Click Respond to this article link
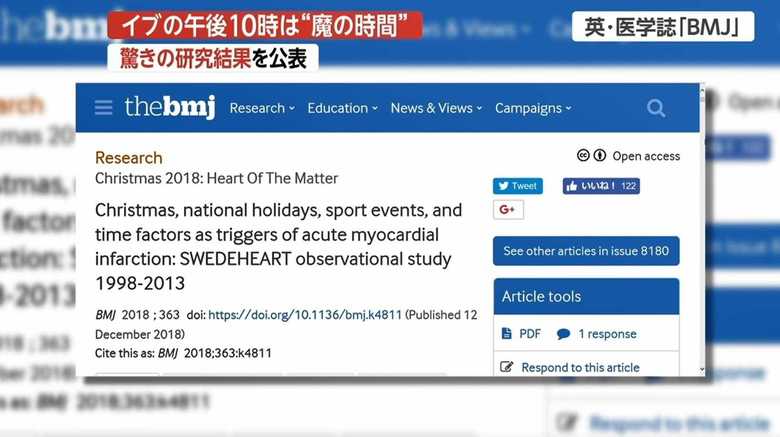Screen dimensions: 780x437 tap(580, 367)
